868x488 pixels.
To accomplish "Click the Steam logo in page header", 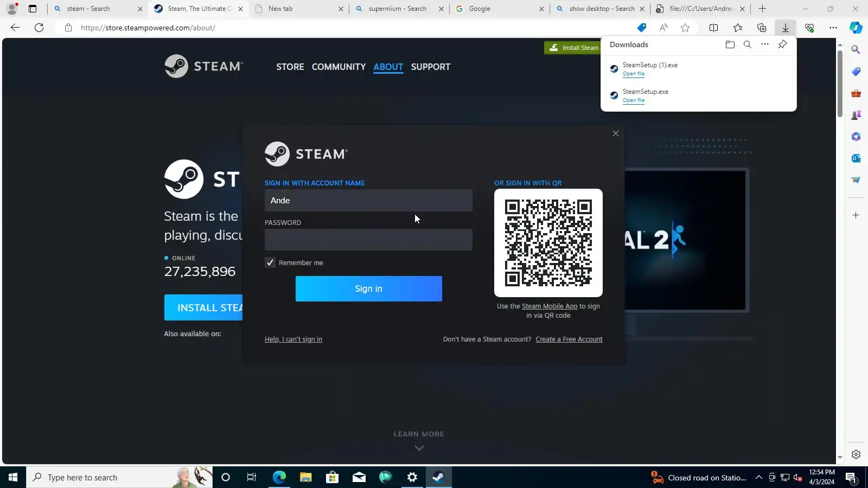I will [203, 66].
